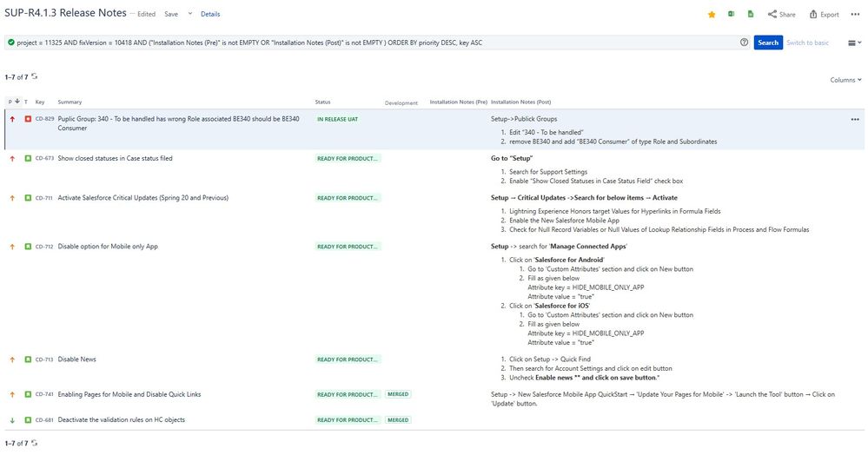Open the Export menu
The height and width of the screenshot is (455, 868).
[825, 15]
